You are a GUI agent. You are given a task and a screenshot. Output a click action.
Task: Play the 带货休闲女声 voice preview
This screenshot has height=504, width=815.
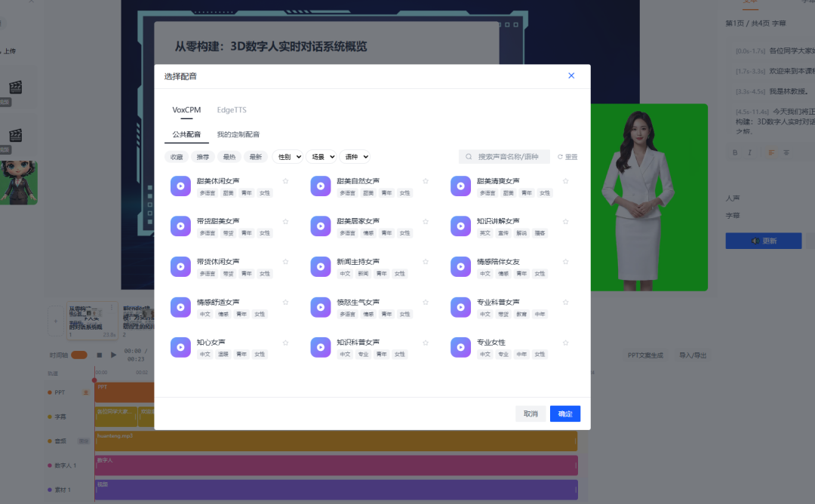(180, 266)
